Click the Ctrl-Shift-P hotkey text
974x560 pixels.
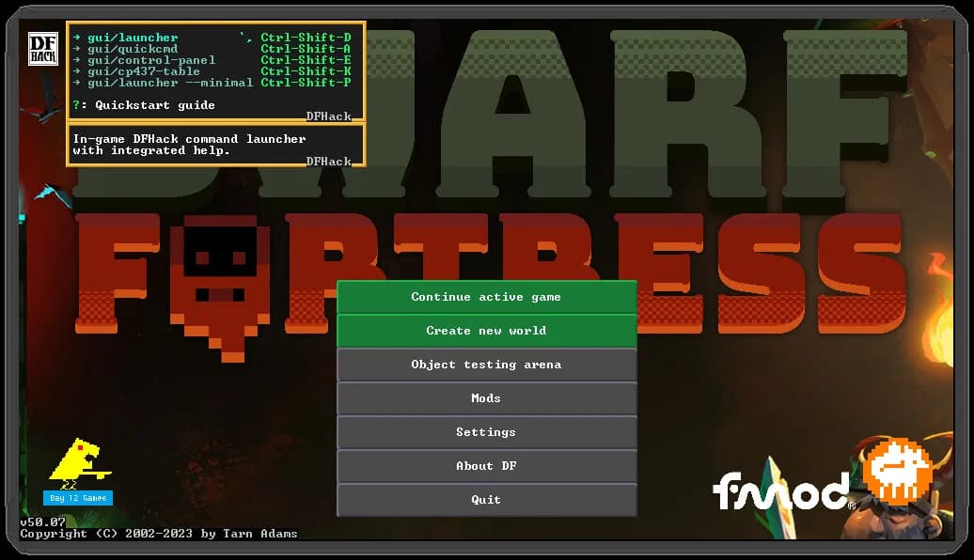tap(306, 83)
